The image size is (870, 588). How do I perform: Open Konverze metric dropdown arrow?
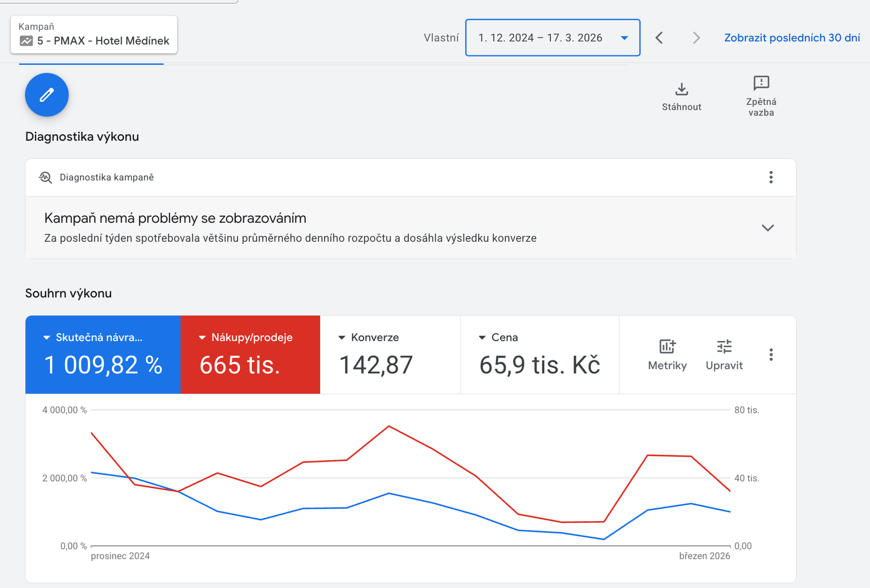coord(342,337)
